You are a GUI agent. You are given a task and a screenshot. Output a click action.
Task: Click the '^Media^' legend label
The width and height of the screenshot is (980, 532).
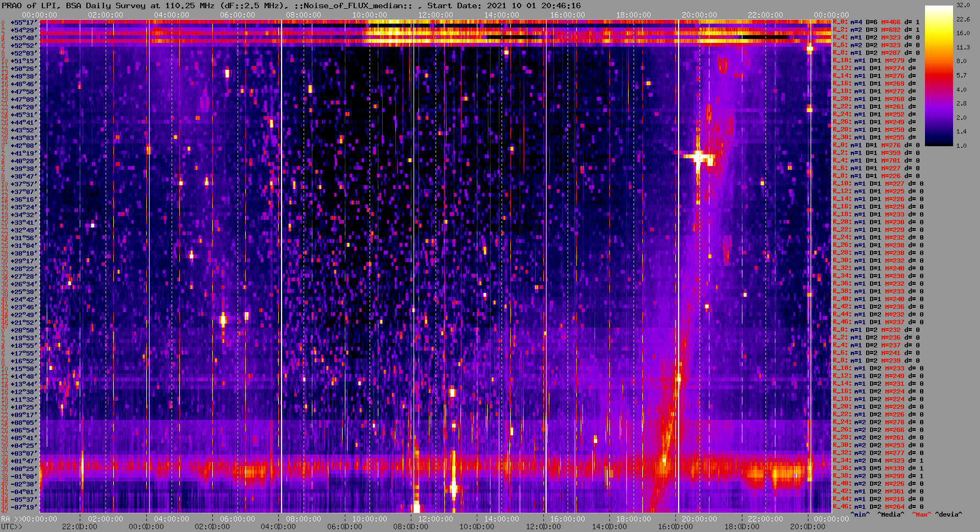[890, 515]
